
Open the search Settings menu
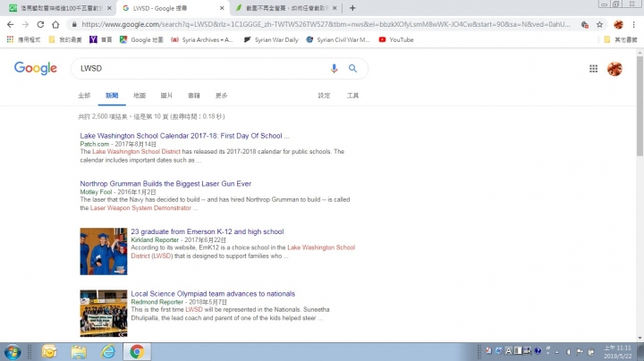pos(324,96)
